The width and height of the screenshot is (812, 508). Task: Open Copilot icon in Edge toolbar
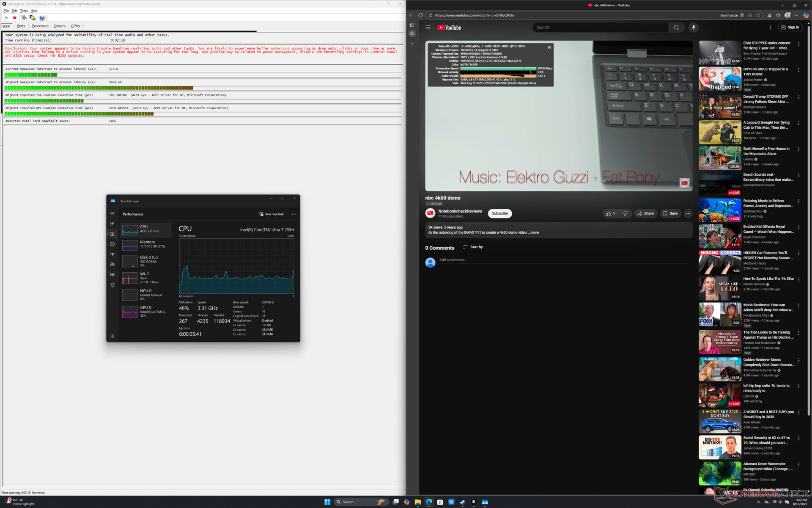coord(806,15)
